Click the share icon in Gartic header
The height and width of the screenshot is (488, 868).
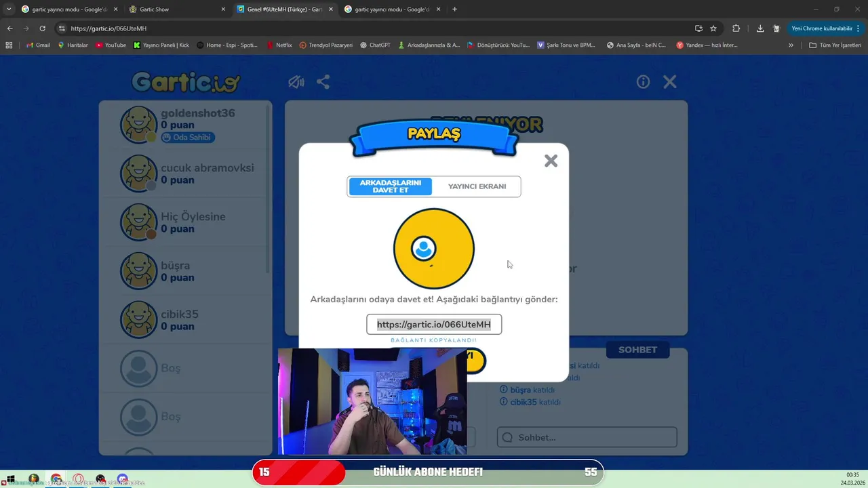coord(323,82)
